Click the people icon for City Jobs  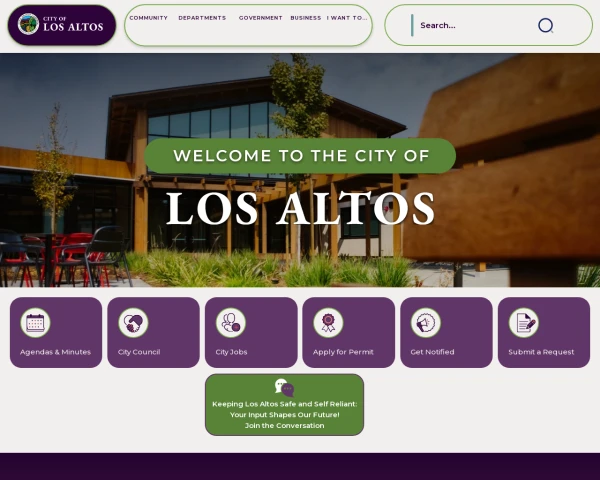231,323
